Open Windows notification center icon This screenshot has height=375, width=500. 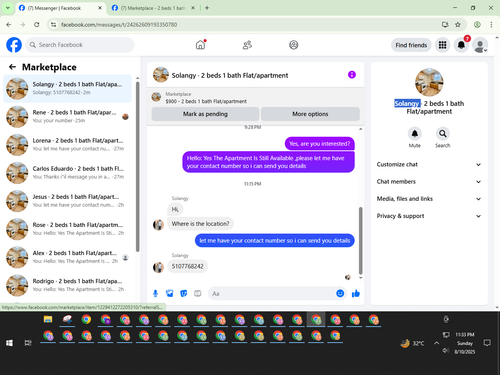pos(487,343)
